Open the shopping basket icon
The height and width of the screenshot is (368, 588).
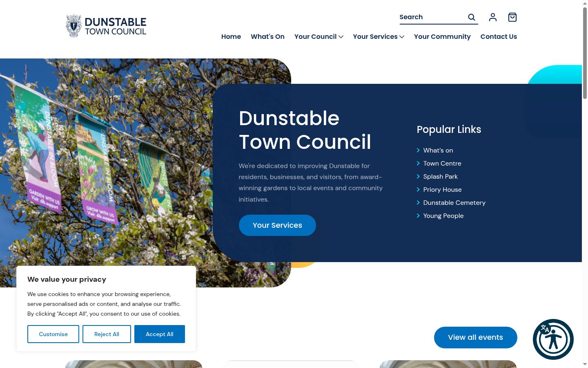(x=512, y=17)
